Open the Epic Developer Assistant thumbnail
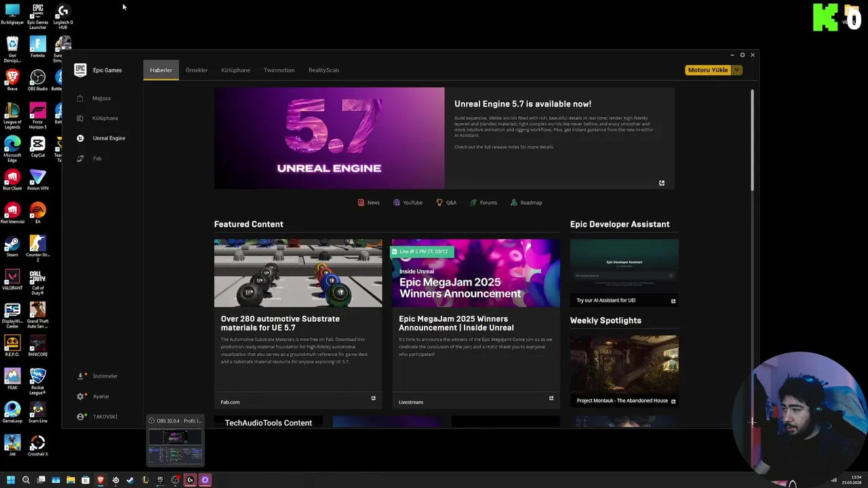 click(x=624, y=266)
